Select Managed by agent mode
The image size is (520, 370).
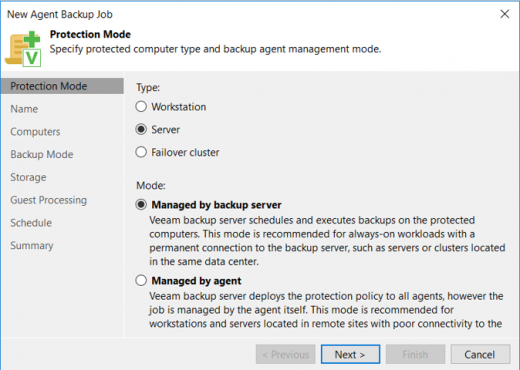[x=141, y=280]
